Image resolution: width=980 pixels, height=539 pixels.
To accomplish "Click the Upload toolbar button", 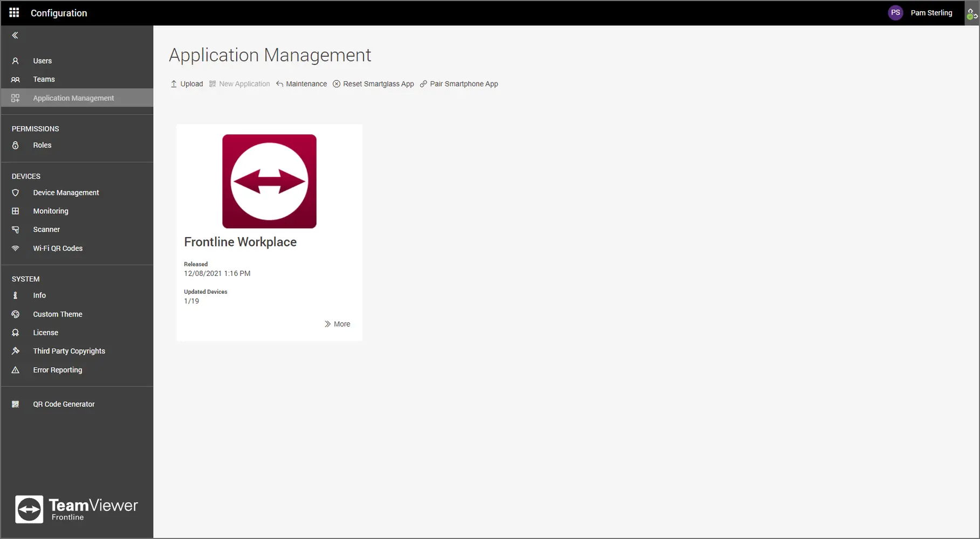I will coord(187,84).
